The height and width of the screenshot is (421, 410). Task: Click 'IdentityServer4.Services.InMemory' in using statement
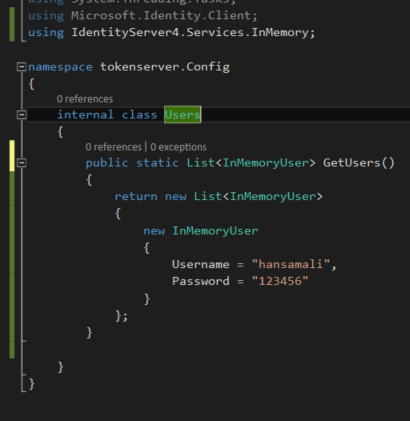tap(190, 32)
